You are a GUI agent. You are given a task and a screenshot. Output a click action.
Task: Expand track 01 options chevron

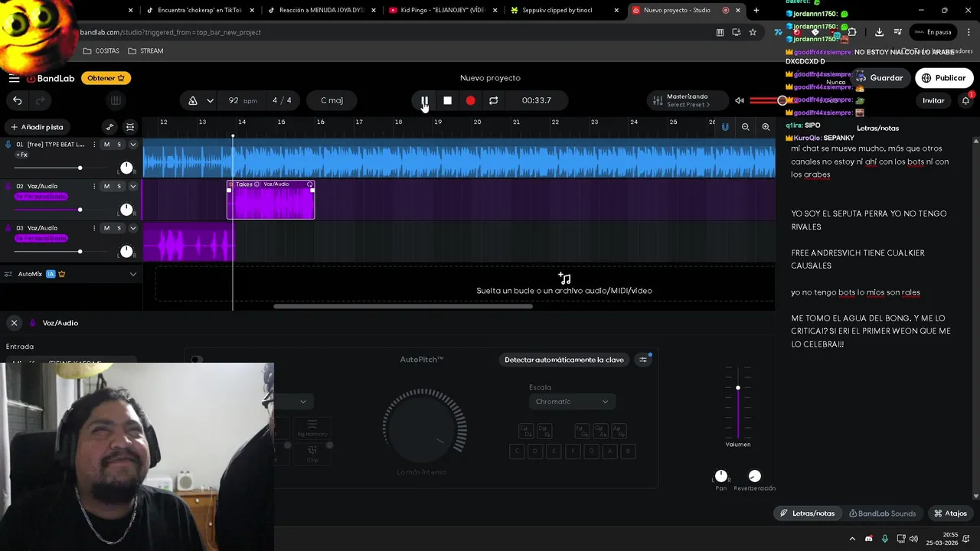click(132, 145)
